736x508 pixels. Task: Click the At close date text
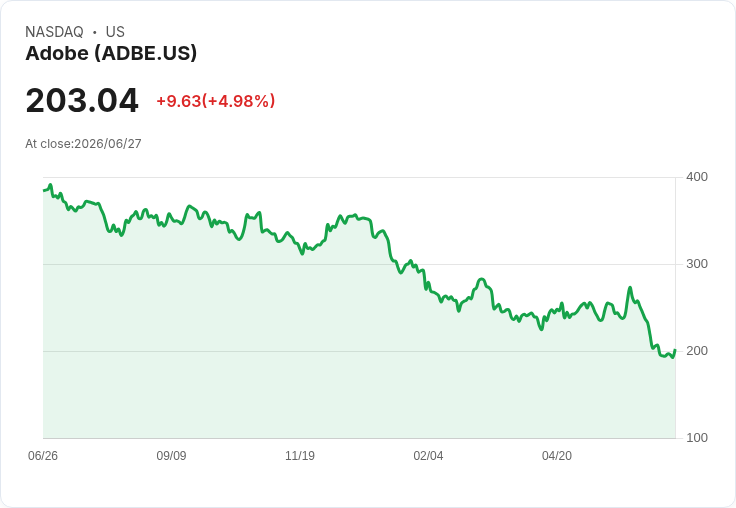click(83, 144)
